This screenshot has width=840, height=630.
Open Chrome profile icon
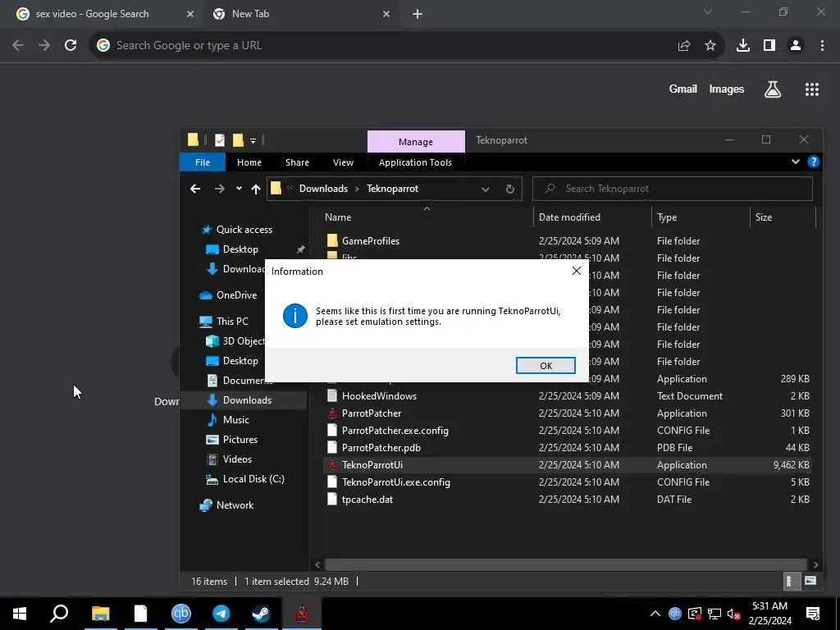click(796, 46)
